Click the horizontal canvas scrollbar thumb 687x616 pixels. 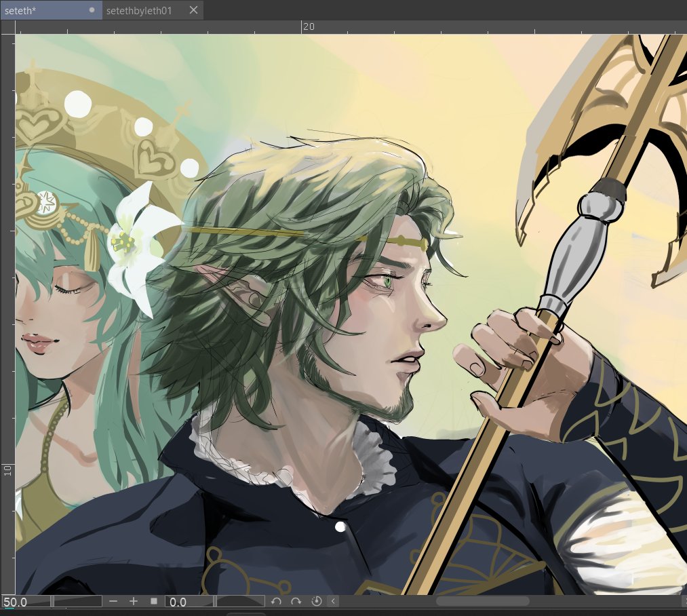pos(482,601)
